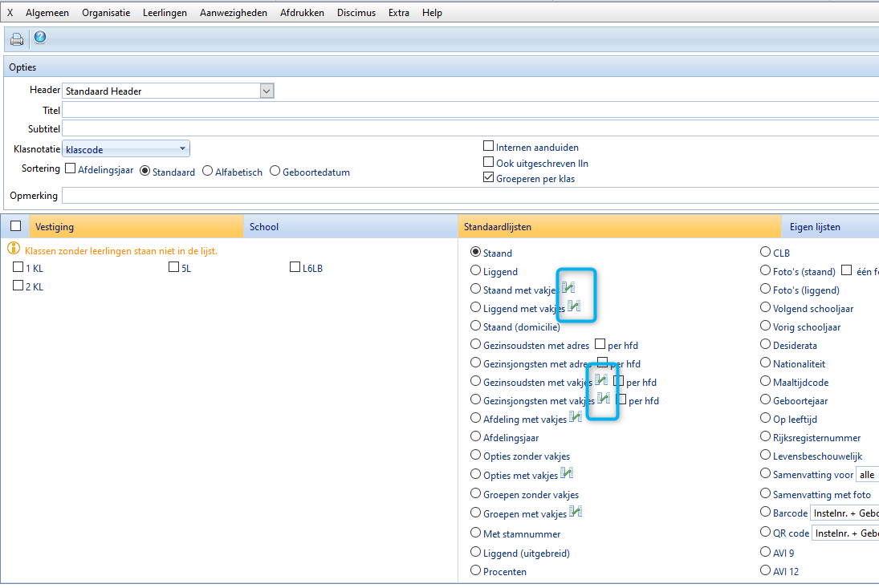Click Excel icon next to Opties met vakjes
The width and height of the screenshot is (879, 588).
pyautogui.click(x=567, y=473)
